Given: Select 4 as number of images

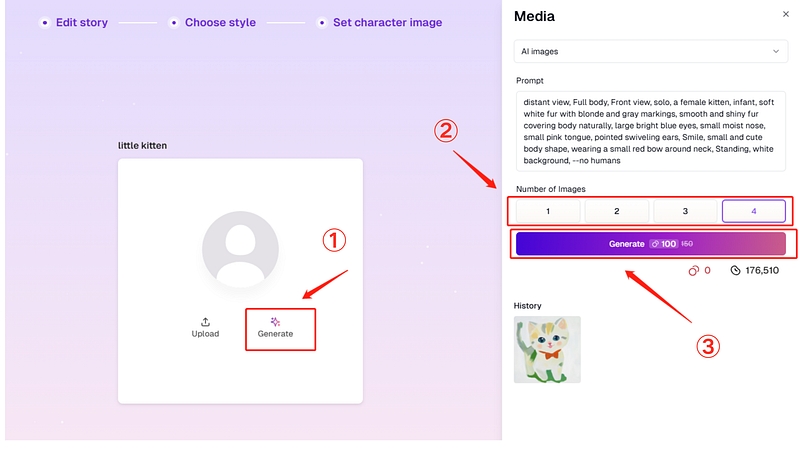Looking at the screenshot, I should [x=754, y=211].
